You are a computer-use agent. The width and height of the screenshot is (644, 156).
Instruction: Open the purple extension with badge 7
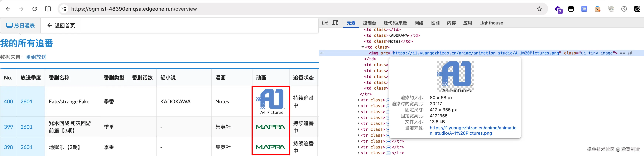coord(558,9)
